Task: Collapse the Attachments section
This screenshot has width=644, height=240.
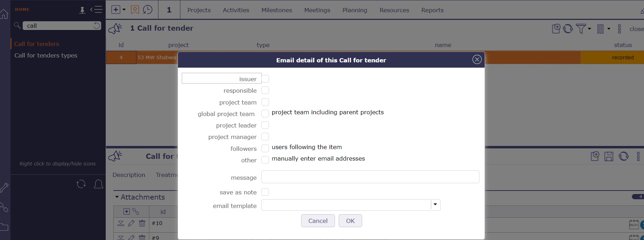Action: [x=117, y=197]
